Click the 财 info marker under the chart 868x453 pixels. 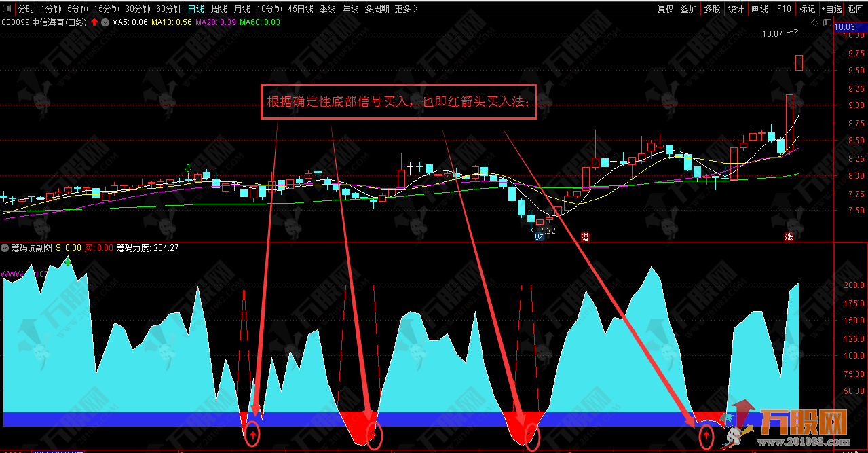click(x=540, y=237)
